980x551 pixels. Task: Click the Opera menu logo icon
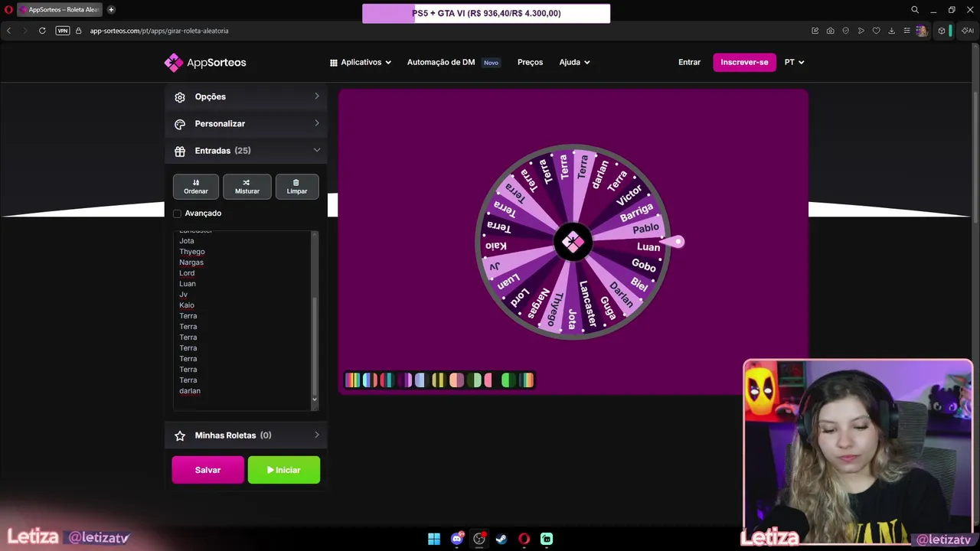click(8, 10)
